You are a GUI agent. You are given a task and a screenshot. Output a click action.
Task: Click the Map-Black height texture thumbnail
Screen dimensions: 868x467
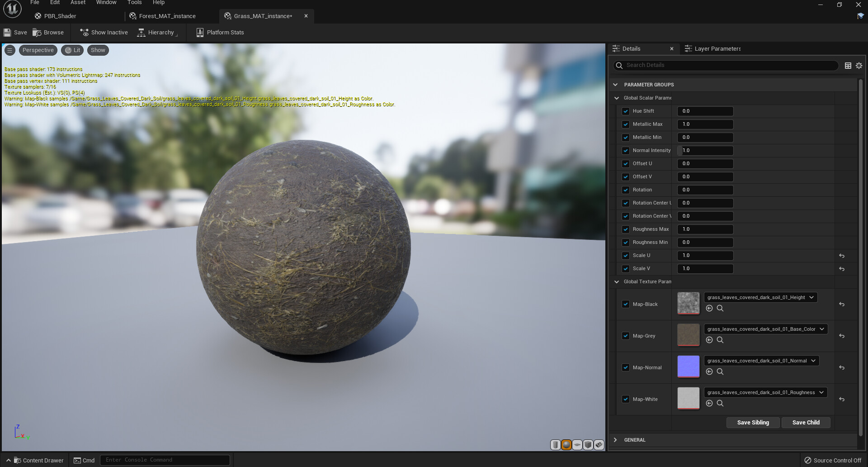(688, 303)
